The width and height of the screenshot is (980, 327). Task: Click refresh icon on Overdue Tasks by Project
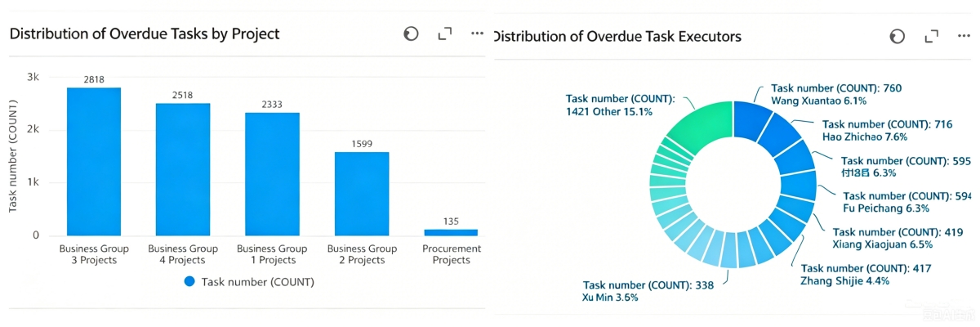click(411, 34)
